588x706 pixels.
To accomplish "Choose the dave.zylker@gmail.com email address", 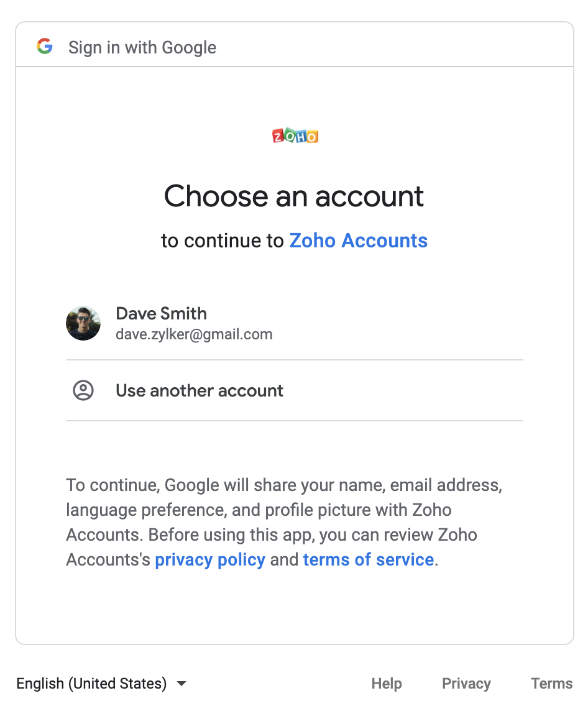I will point(194,334).
